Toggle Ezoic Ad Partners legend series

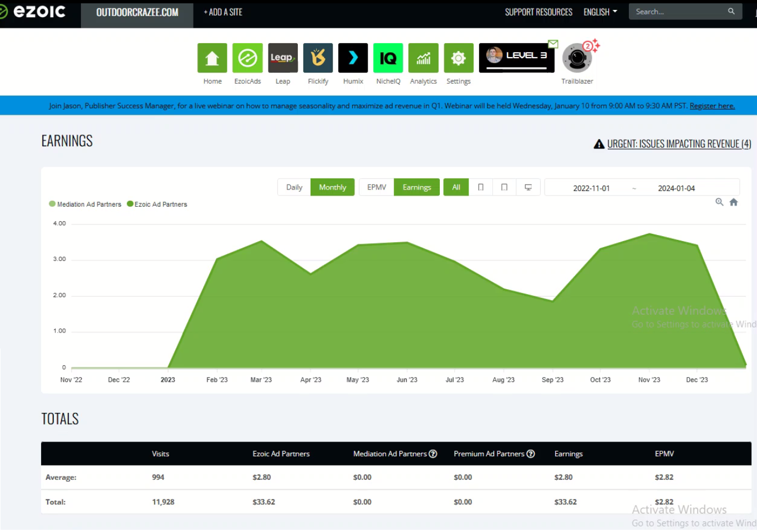(x=157, y=204)
